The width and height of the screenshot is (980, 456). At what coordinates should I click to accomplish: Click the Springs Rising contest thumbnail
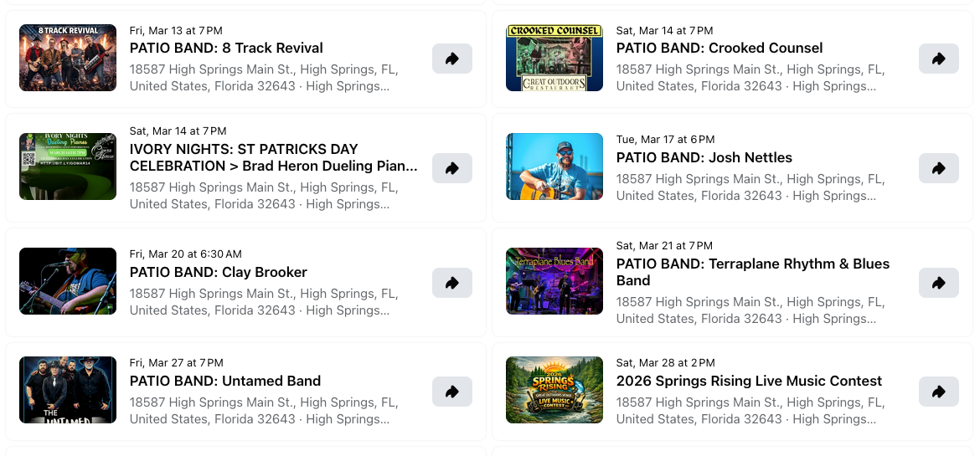click(x=554, y=390)
